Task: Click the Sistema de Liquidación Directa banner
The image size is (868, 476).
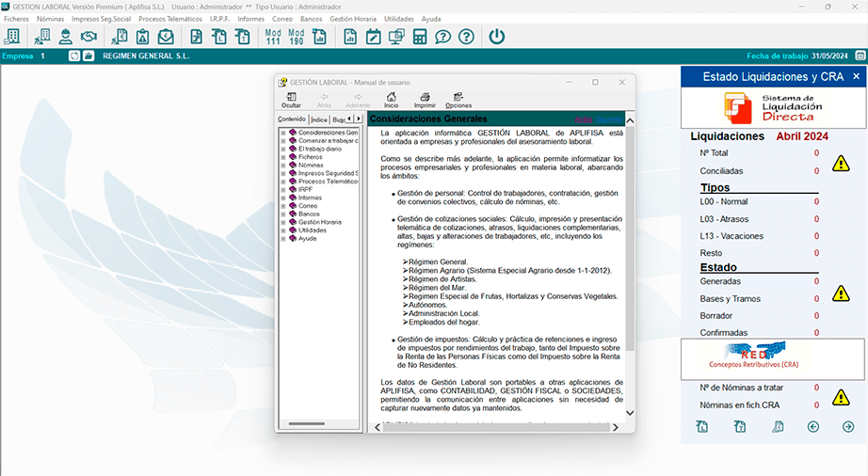Action: (773, 108)
